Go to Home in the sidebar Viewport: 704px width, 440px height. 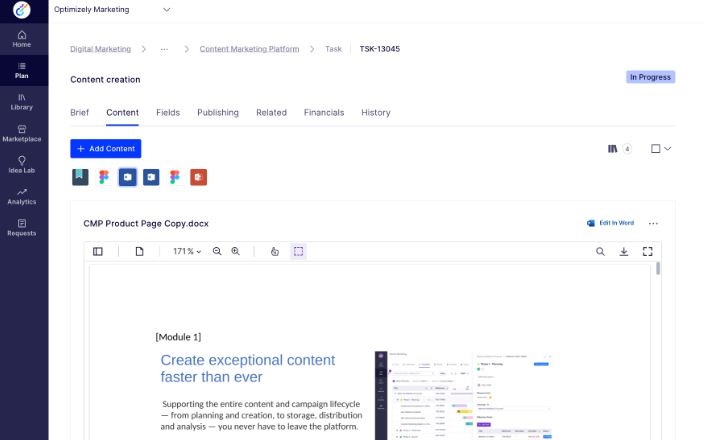(x=22, y=39)
